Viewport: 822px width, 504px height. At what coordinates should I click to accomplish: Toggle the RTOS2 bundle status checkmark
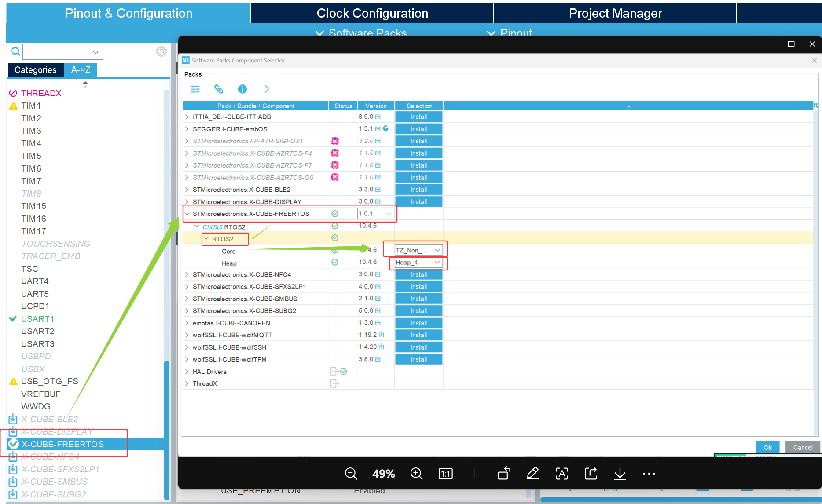click(x=335, y=238)
